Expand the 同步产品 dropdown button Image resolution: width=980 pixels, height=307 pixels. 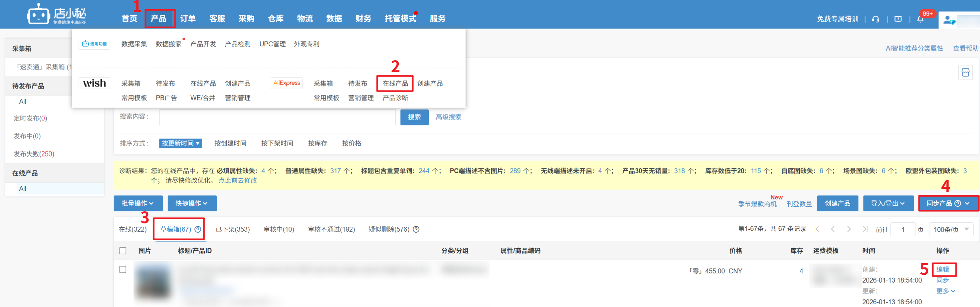tap(948, 203)
